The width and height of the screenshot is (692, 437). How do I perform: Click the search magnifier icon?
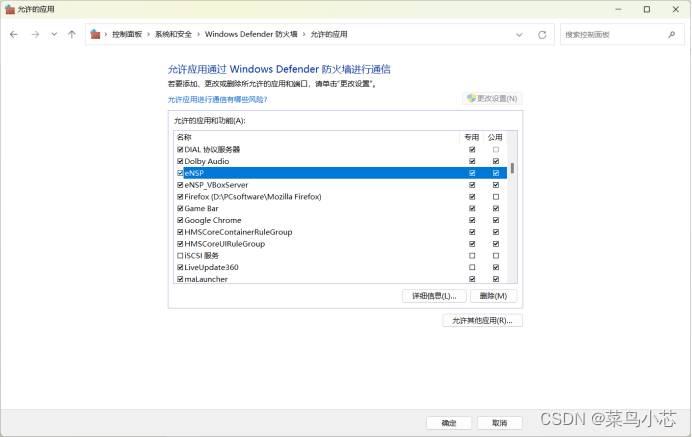coord(672,34)
